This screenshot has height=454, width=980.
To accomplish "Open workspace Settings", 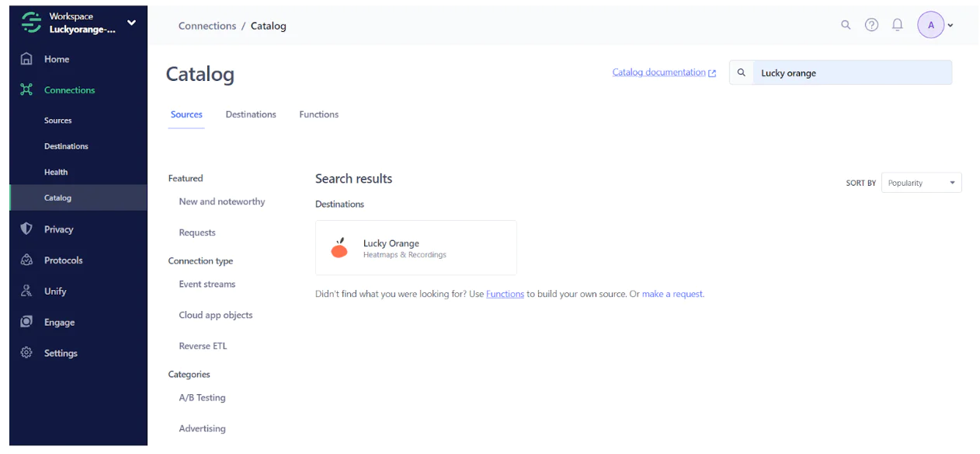I will click(x=26, y=353).
